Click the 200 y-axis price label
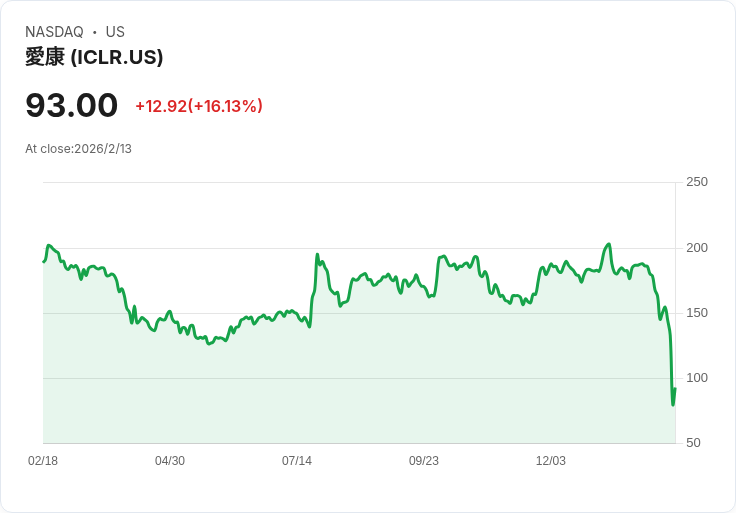The image size is (736, 513). click(x=697, y=248)
